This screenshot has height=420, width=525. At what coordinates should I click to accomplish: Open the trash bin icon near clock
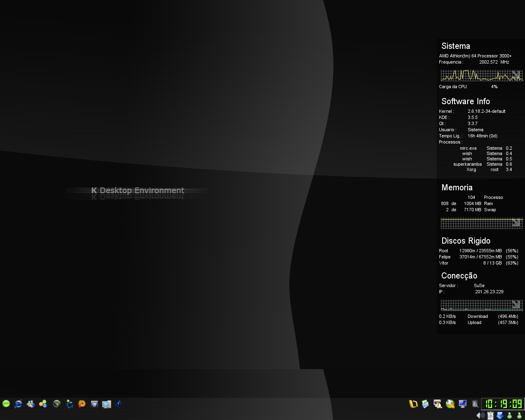[x=475, y=404]
